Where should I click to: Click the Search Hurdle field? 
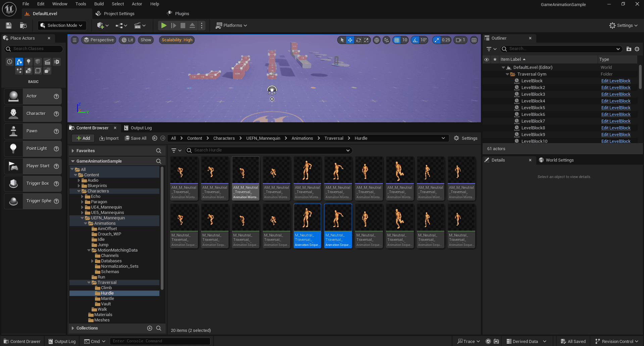click(x=268, y=150)
